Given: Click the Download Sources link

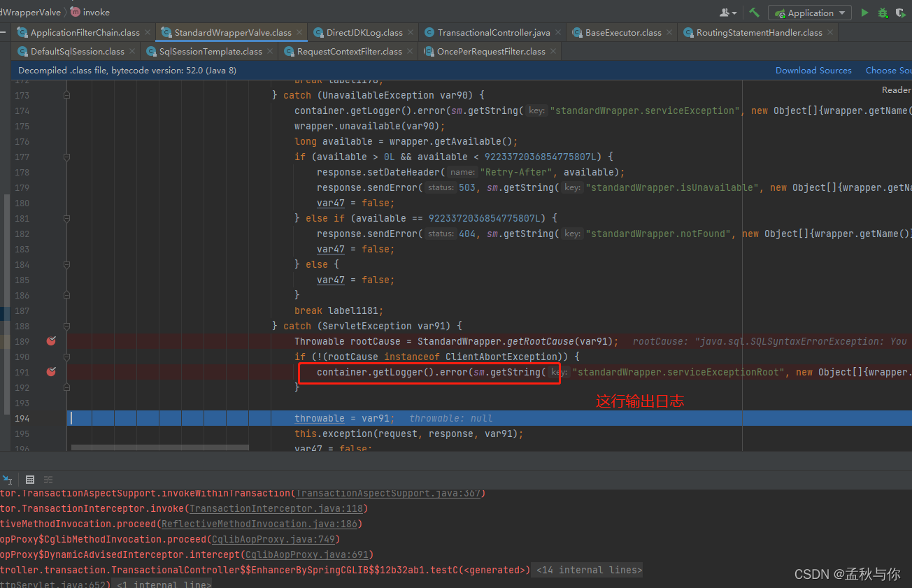Looking at the screenshot, I should (x=813, y=71).
